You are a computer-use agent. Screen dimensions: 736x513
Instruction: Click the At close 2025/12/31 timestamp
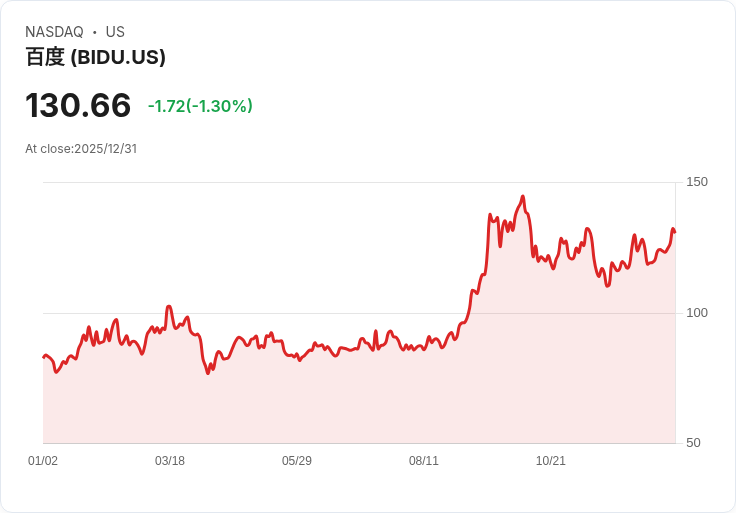tap(81, 149)
